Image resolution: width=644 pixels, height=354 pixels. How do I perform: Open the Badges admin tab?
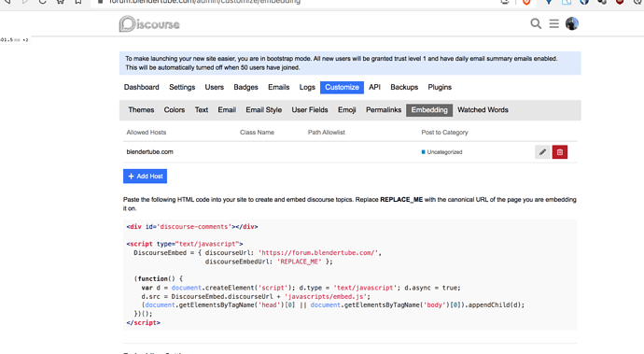click(245, 87)
